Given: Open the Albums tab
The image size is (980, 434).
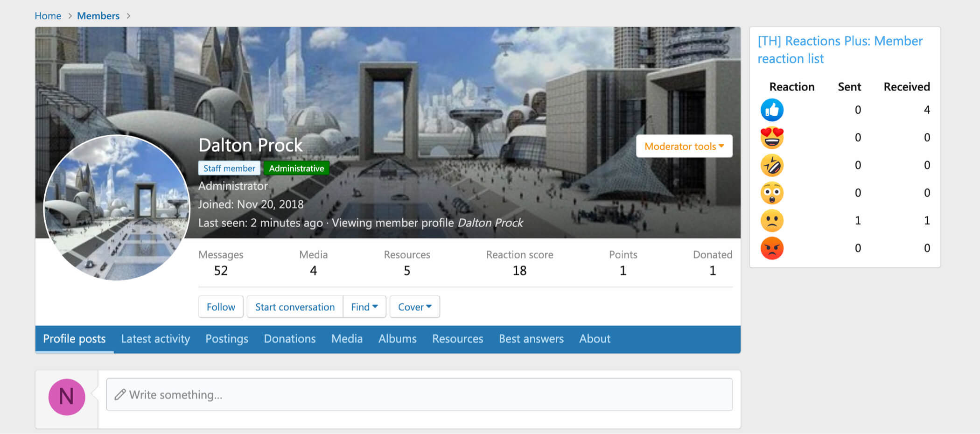Looking at the screenshot, I should (398, 339).
